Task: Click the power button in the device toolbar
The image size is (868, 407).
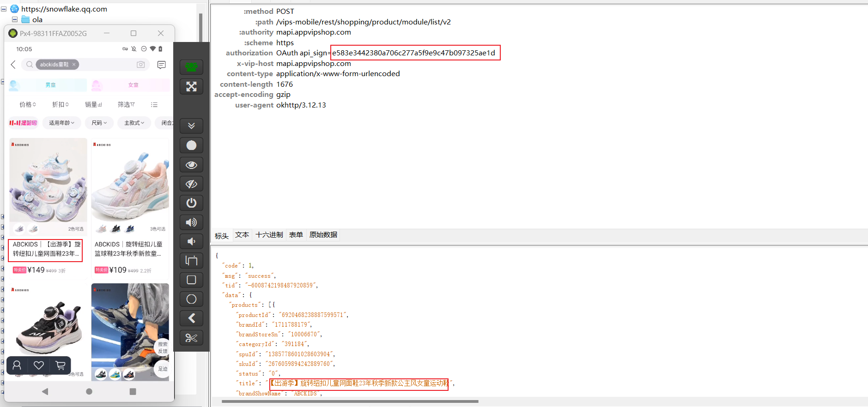Action: click(x=191, y=203)
